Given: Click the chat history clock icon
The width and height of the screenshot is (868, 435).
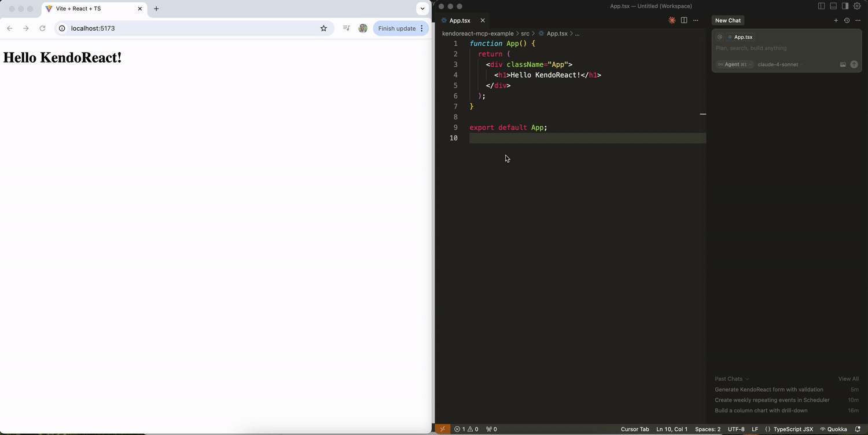Looking at the screenshot, I should [847, 20].
